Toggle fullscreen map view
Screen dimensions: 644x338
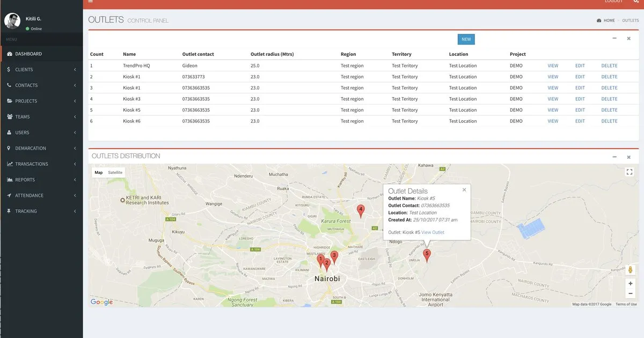(x=630, y=172)
